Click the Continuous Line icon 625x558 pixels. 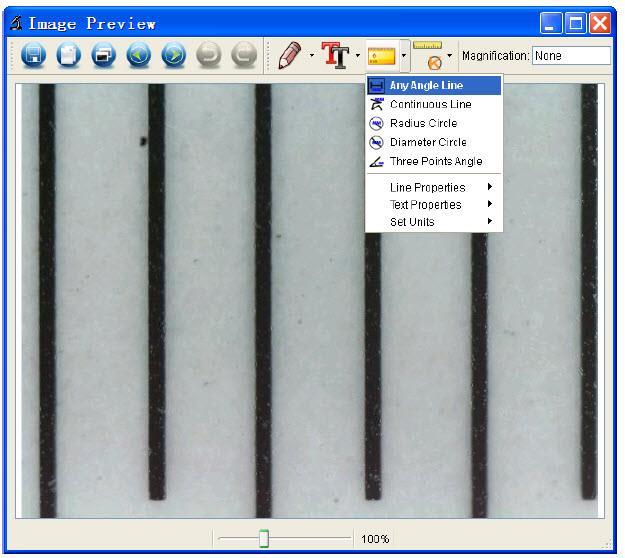pyautogui.click(x=376, y=104)
